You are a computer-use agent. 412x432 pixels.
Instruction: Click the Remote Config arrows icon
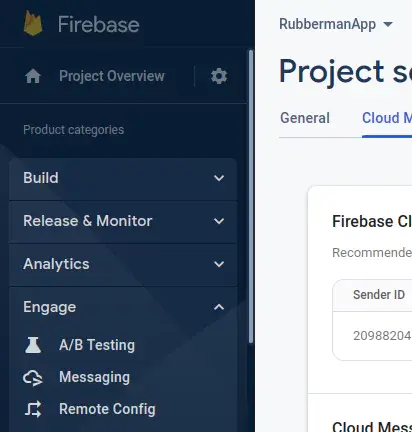[33, 409]
